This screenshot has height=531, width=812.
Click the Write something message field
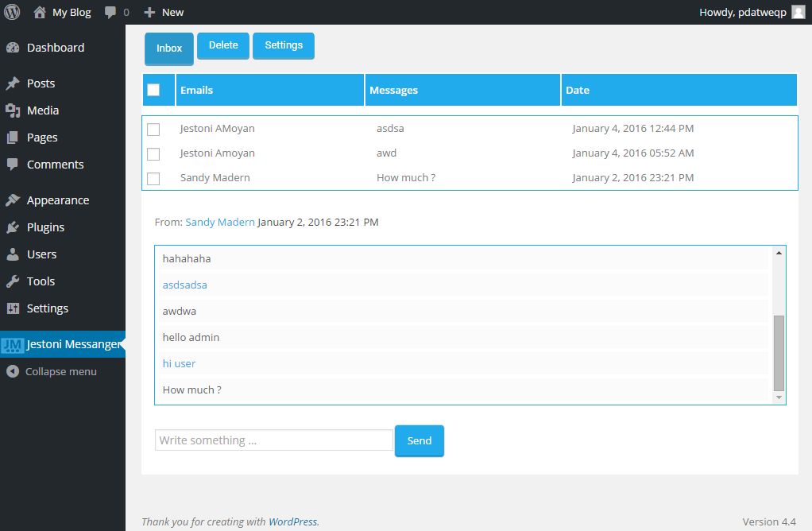pos(273,440)
